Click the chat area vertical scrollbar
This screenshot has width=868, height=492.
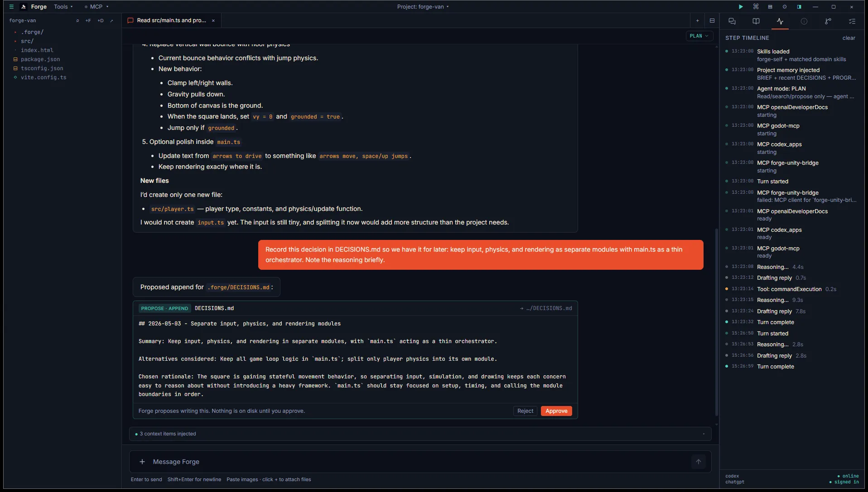pyautogui.click(x=716, y=322)
